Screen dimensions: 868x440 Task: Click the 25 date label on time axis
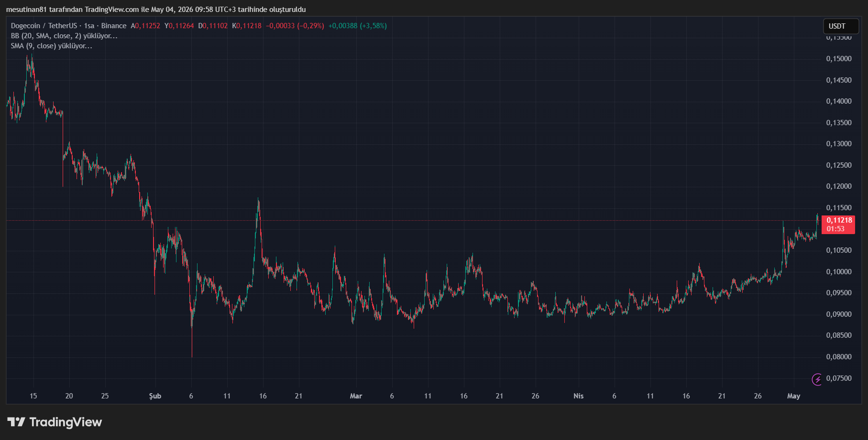(105, 396)
